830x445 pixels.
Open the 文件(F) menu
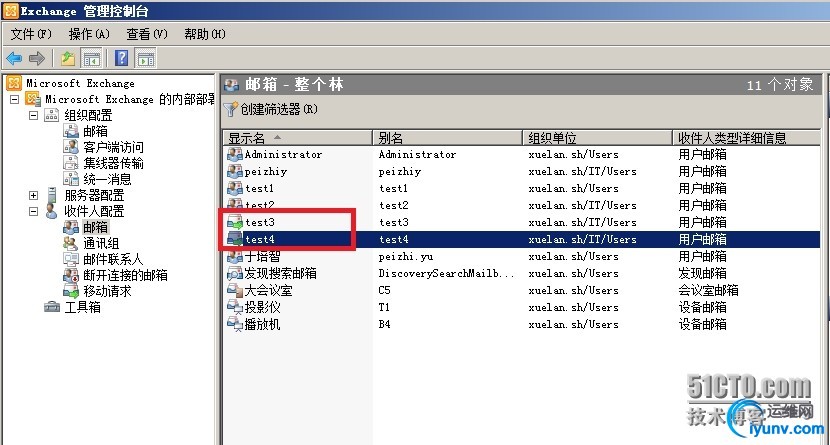(x=31, y=34)
